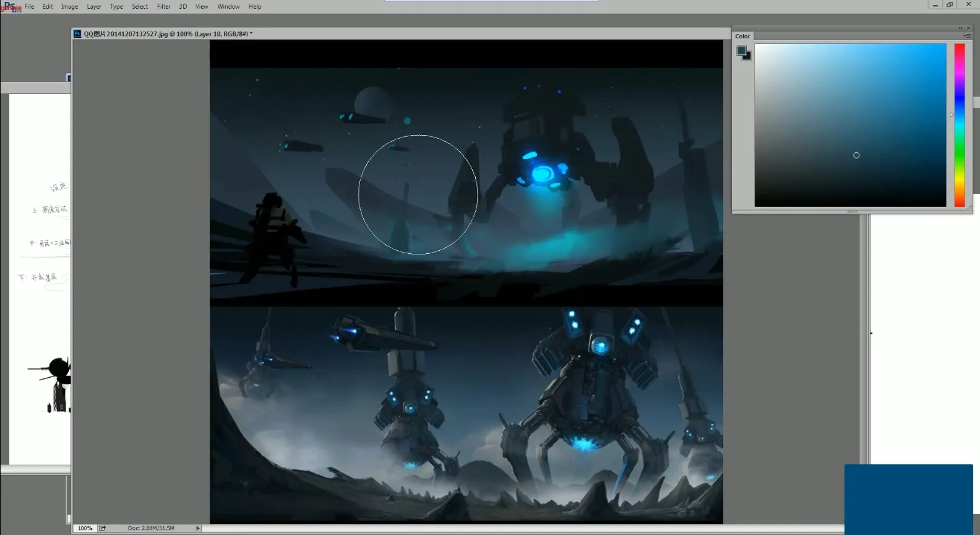980x535 pixels.
Task: Open the View menu
Action: click(202, 6)
